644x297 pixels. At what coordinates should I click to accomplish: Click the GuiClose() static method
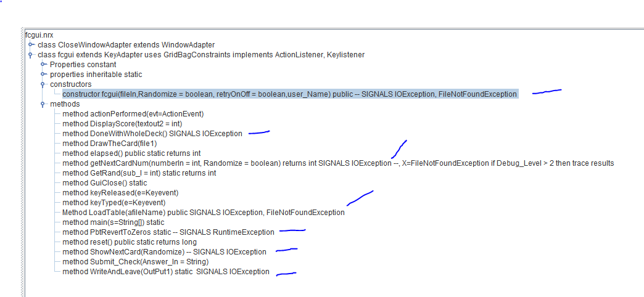104,183
